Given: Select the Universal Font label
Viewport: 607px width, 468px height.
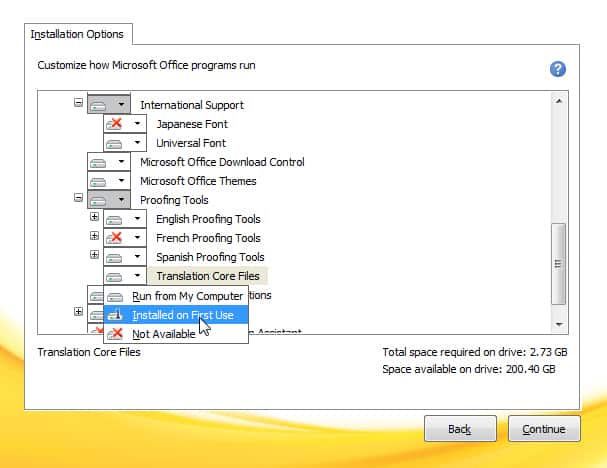Looking at the screenshot, I should tap(191, 143).
